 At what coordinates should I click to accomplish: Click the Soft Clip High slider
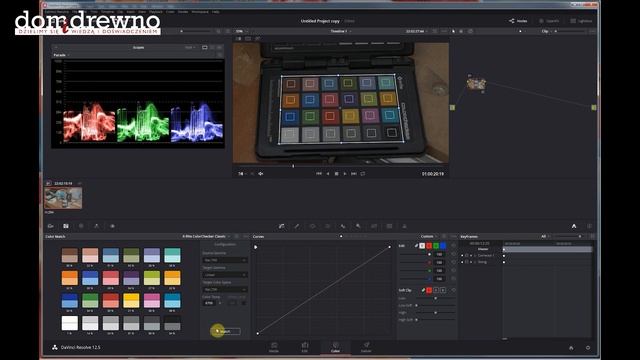point(436,313)
